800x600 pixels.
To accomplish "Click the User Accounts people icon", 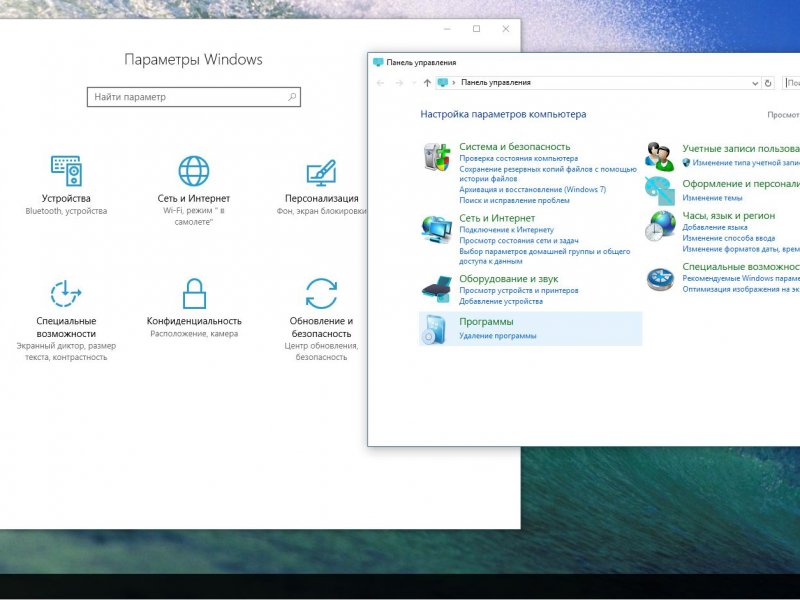I will [660, 157].
